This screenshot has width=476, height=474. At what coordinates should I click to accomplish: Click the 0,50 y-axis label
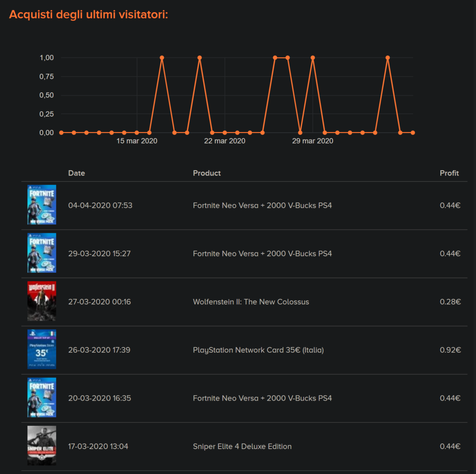47,95
